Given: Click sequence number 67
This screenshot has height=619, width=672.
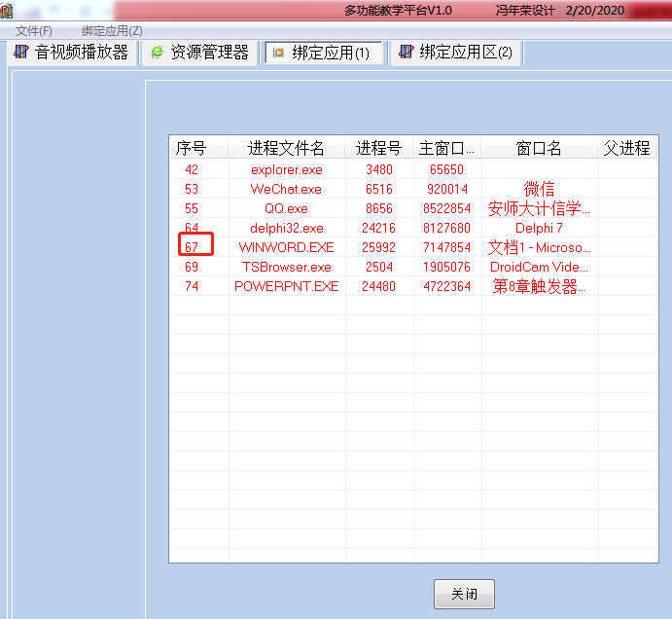Looking at the screenshot, I should point(192,247).
